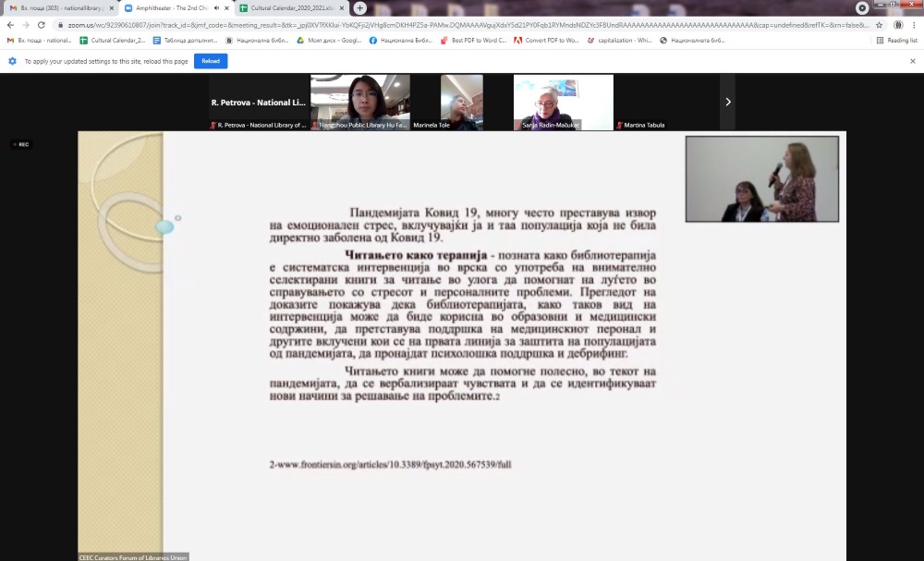
Task: Open the Best PDF to Word bookmark
Action: pyautogui.click(x=474, y=41)
